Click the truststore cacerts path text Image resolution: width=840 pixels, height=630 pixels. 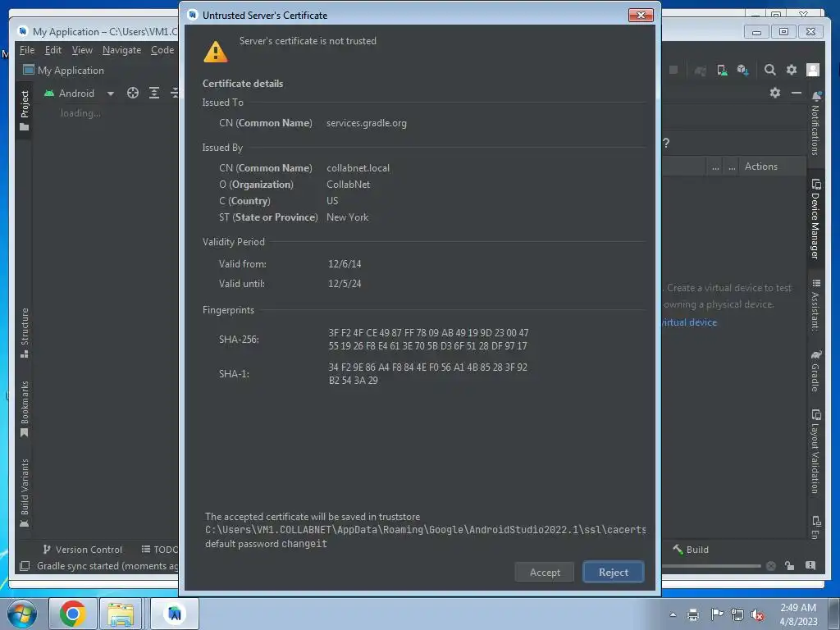426,530
